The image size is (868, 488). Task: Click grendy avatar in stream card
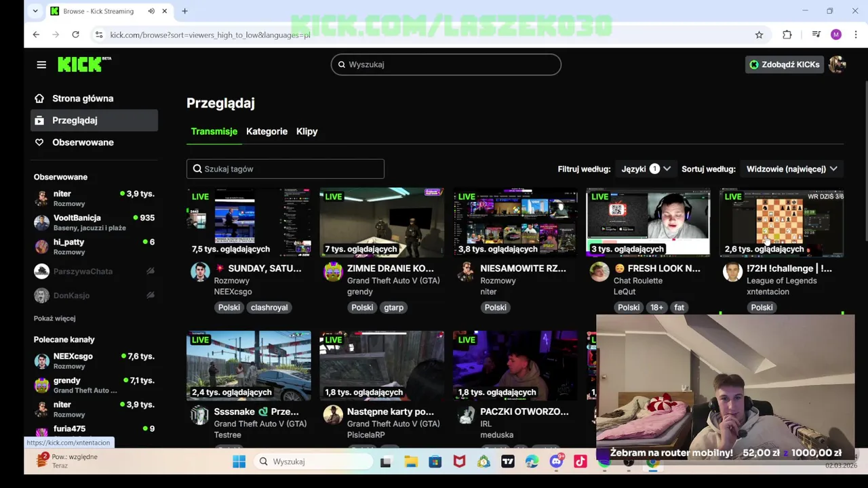[333, 272]
